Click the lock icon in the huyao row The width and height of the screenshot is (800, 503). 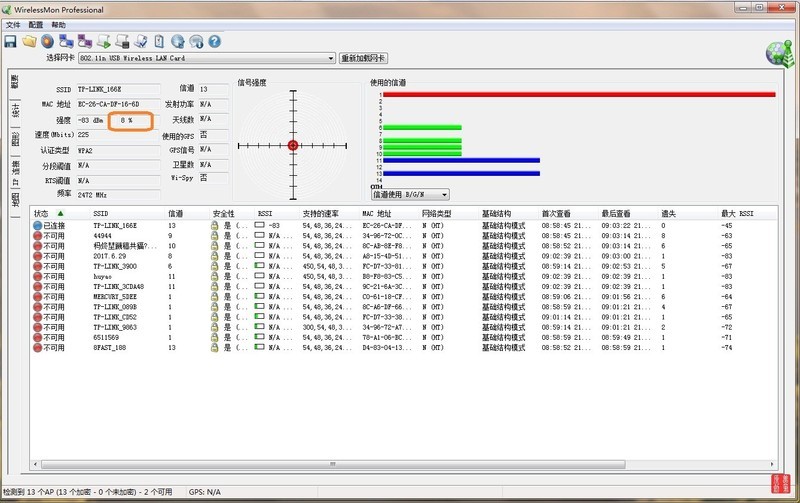(x=214, y=276)
